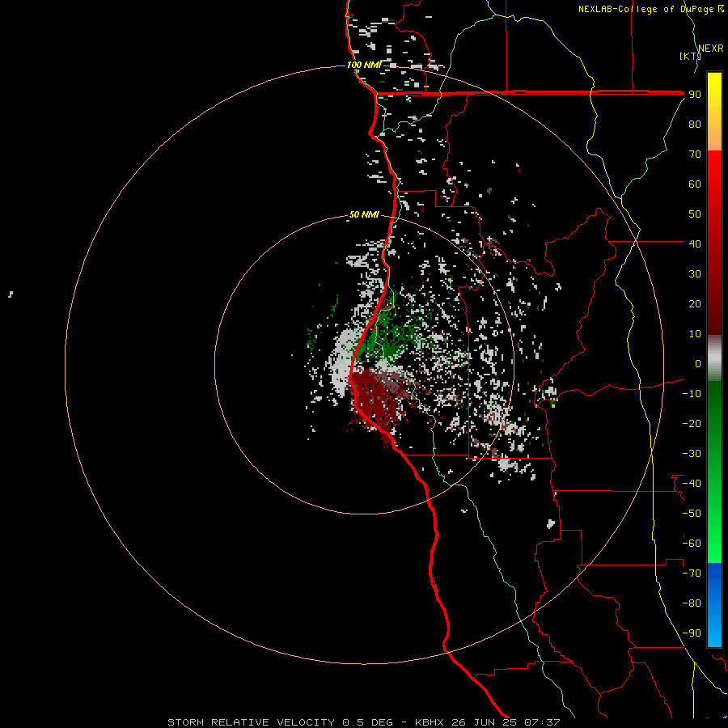This screenshot has height=728, width=728.
Task: Click the -30 value on the velocity scale
Action: click(692, 454)
